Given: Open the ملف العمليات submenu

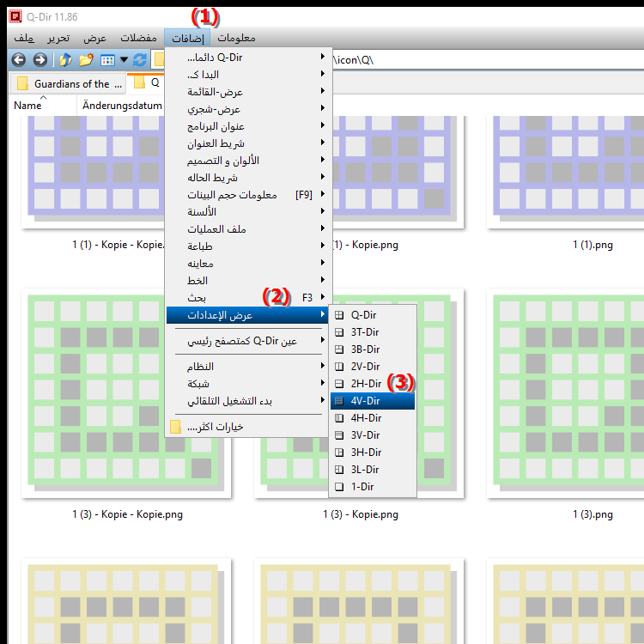Looking at the screenshot, I should (247, 229).
